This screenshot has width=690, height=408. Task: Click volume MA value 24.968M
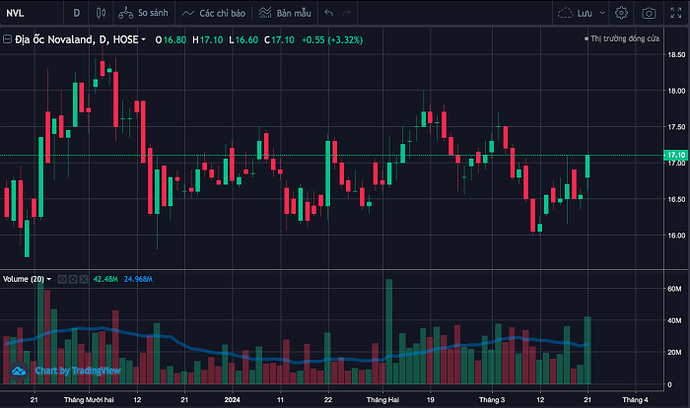click(138, 279)
